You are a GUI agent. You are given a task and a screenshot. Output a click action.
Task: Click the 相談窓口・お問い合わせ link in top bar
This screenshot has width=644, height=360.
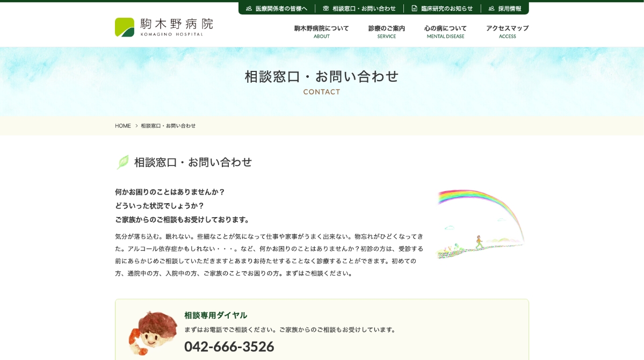tap(364, 9)
